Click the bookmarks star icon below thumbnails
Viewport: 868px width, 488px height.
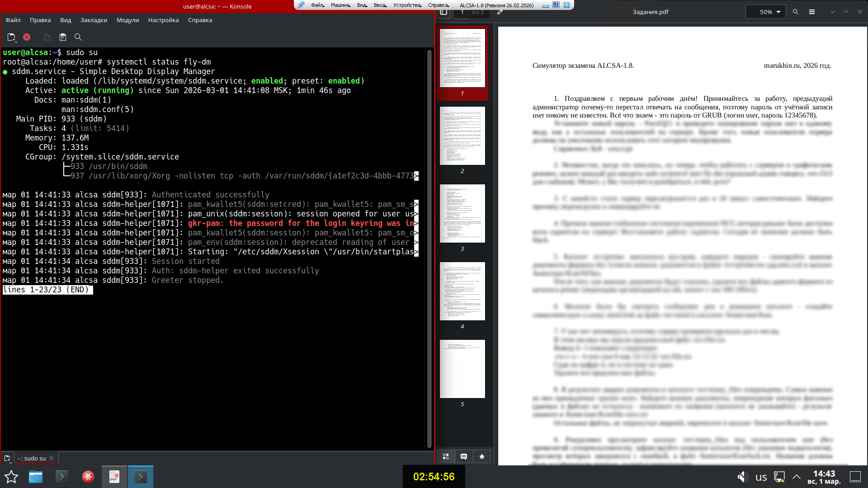(x=482, y=456)
